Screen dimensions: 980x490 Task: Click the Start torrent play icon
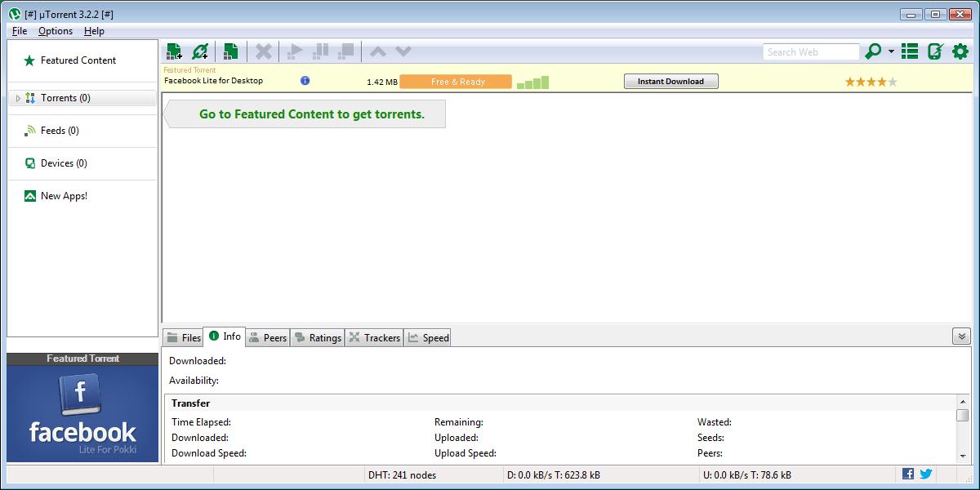296,51
